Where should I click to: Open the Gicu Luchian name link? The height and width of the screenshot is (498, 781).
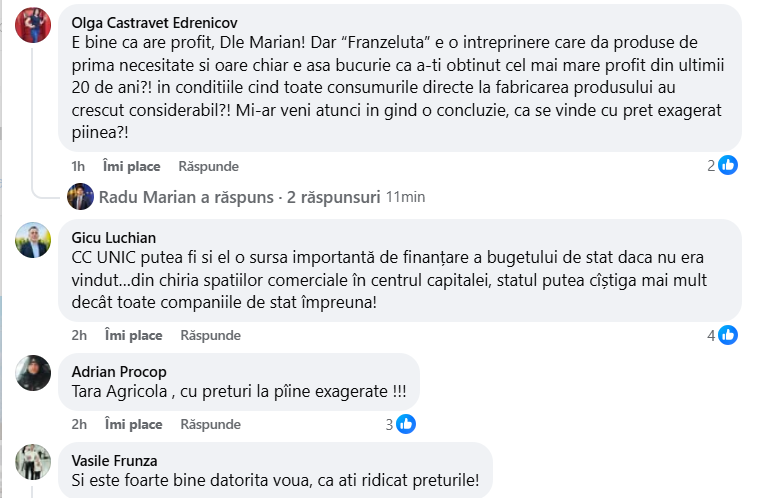tap(114, 237)
